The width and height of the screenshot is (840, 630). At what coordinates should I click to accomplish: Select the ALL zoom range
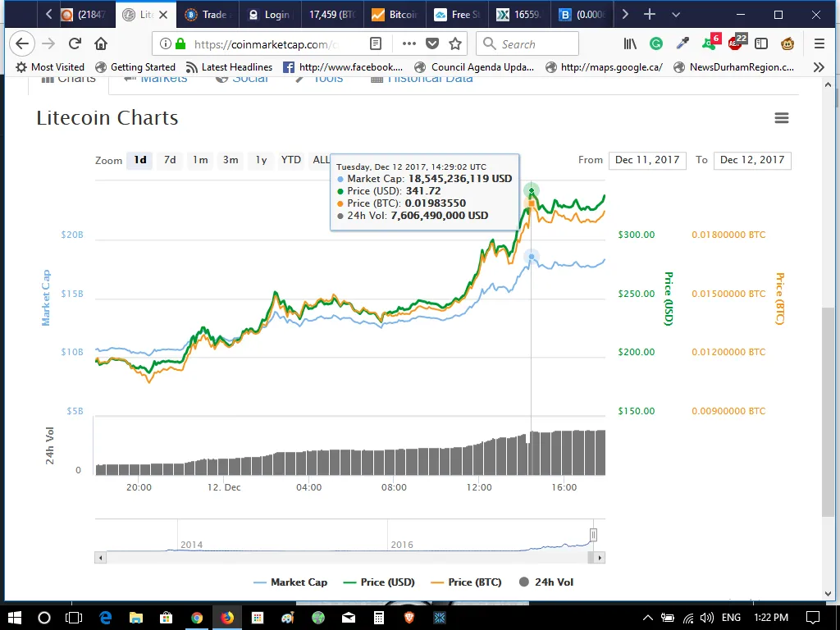click(322, 160)
